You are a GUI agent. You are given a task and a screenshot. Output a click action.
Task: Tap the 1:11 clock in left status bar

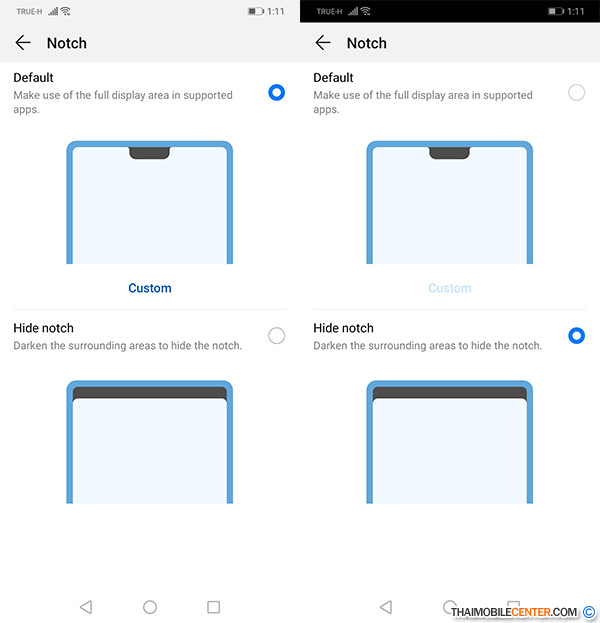pyautogui.click(x=276, y=12)
